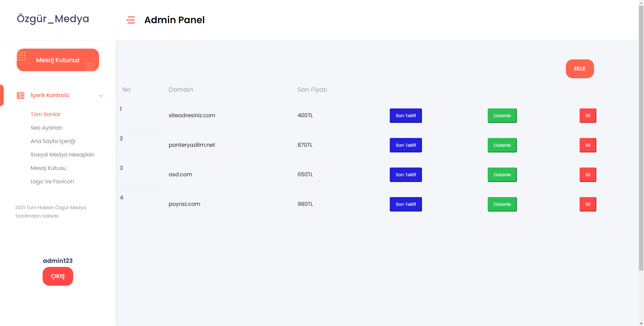Viewport: 644px width, 326px height.
Task: Toggle the hamburger menu icon
Action: (130, 20)
